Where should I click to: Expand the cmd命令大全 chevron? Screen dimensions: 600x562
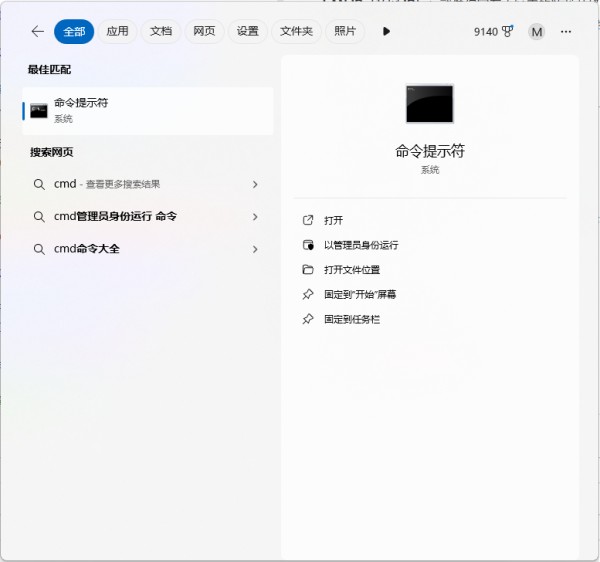point(255,249)
